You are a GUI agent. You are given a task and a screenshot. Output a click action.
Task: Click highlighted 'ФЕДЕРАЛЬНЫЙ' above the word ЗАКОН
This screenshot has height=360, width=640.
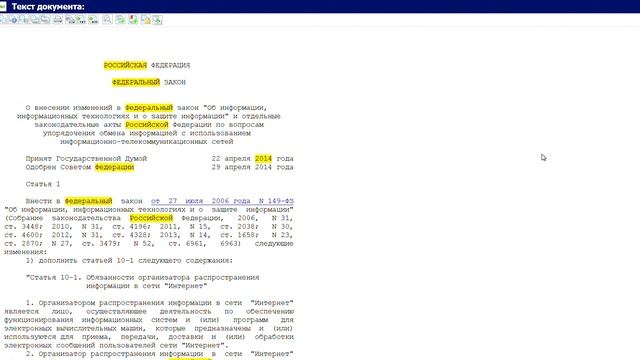point(136,82)
